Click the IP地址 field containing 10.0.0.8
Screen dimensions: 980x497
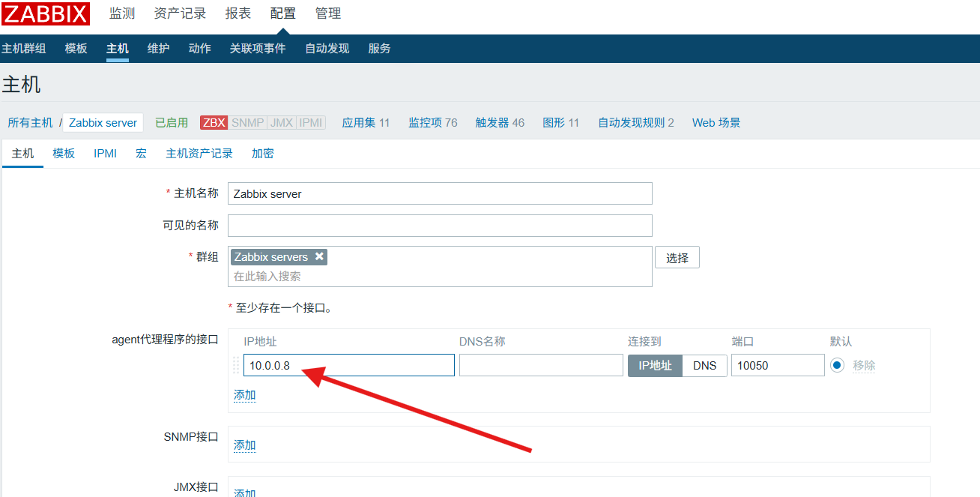[349, 365]
